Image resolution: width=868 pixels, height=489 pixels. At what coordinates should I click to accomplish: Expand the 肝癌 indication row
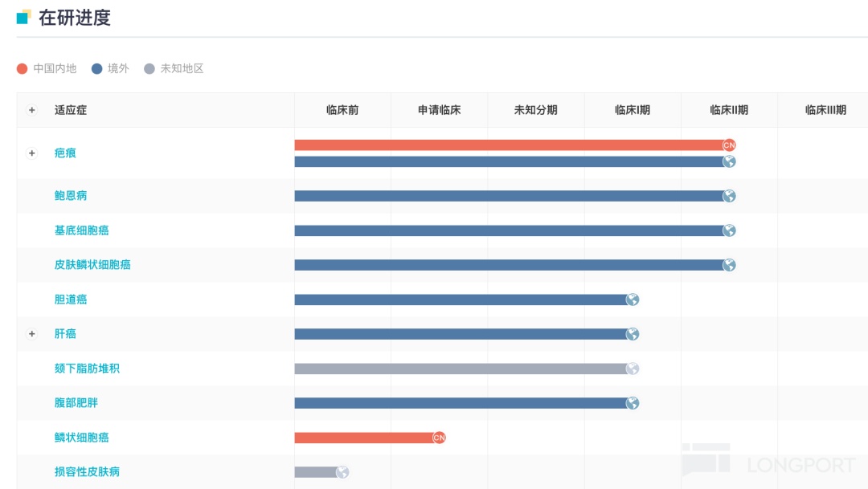32,334
